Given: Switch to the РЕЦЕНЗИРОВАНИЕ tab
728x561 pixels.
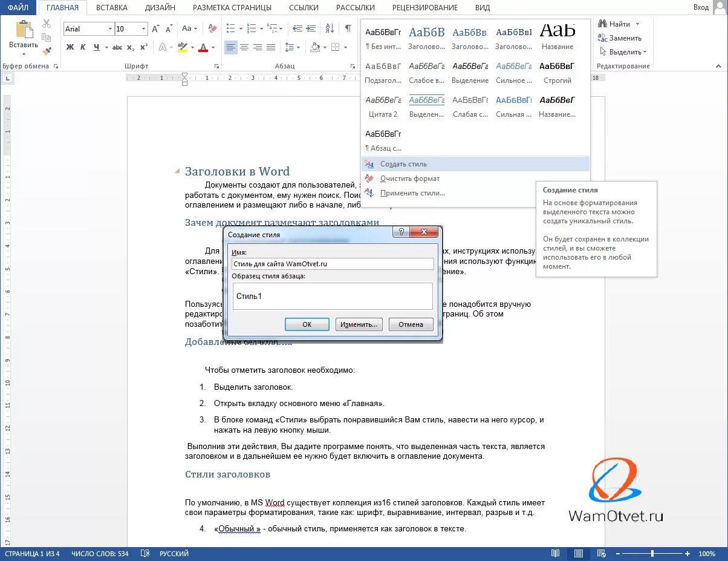Looking at the screenshot, I should point(425,7).
